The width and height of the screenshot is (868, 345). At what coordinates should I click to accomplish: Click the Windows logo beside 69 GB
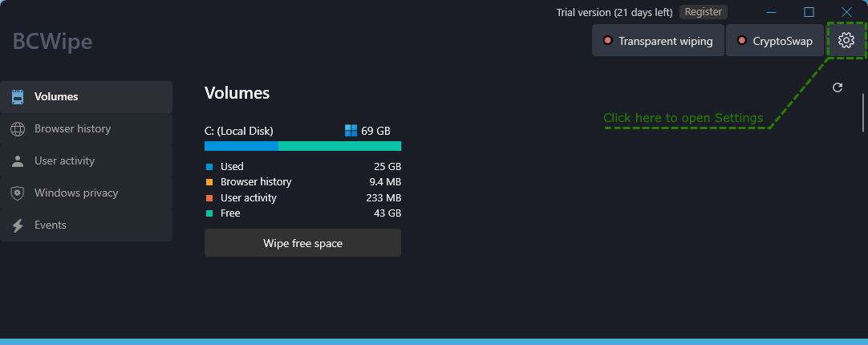(351, 131)
